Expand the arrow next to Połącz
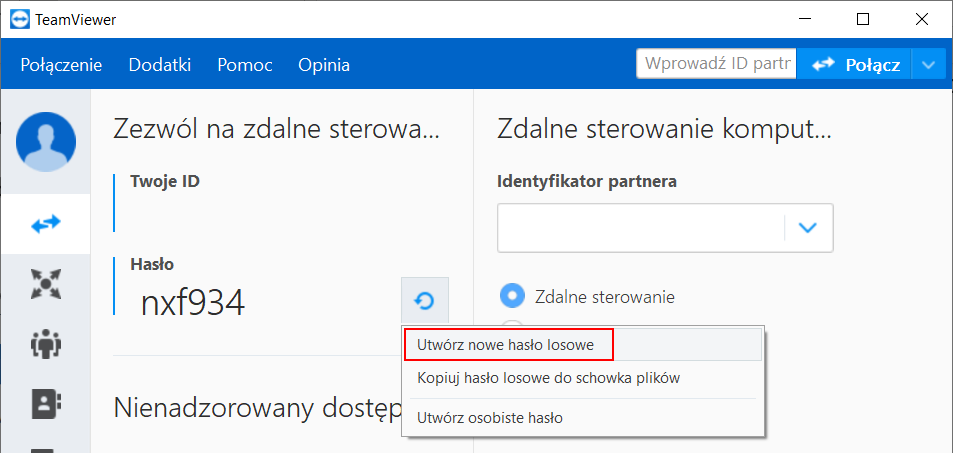Viewport: 953px width, 453px height. coord(929,64)
